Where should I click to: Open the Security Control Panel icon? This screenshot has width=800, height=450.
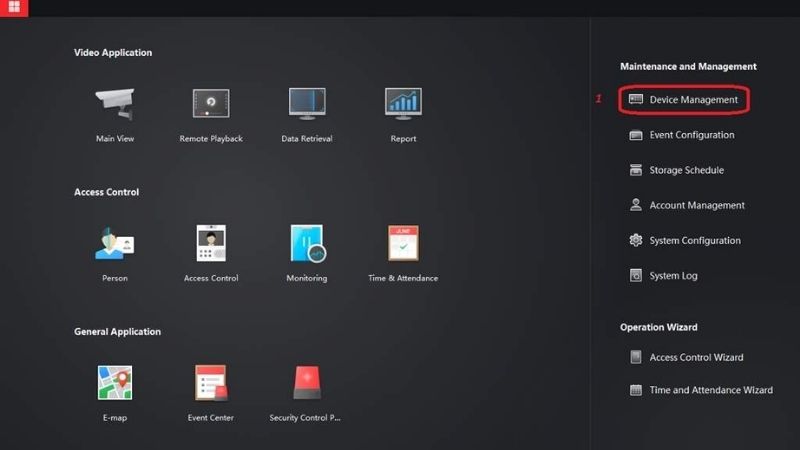click(306, 383)
